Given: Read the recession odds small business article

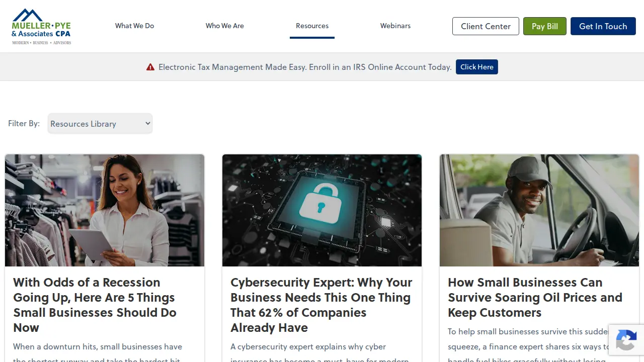Looking at the screenshot, I should (x=95, y=305).
